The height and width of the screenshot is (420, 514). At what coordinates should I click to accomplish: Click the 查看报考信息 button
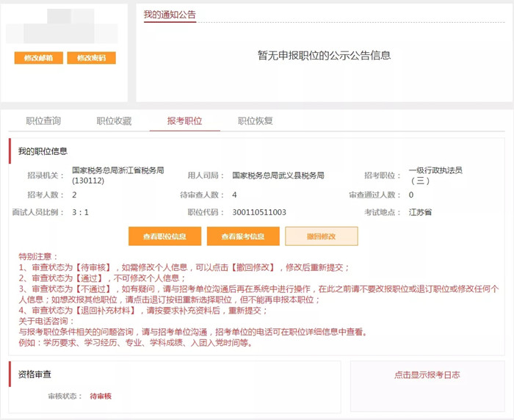click(x=243, y=236)
